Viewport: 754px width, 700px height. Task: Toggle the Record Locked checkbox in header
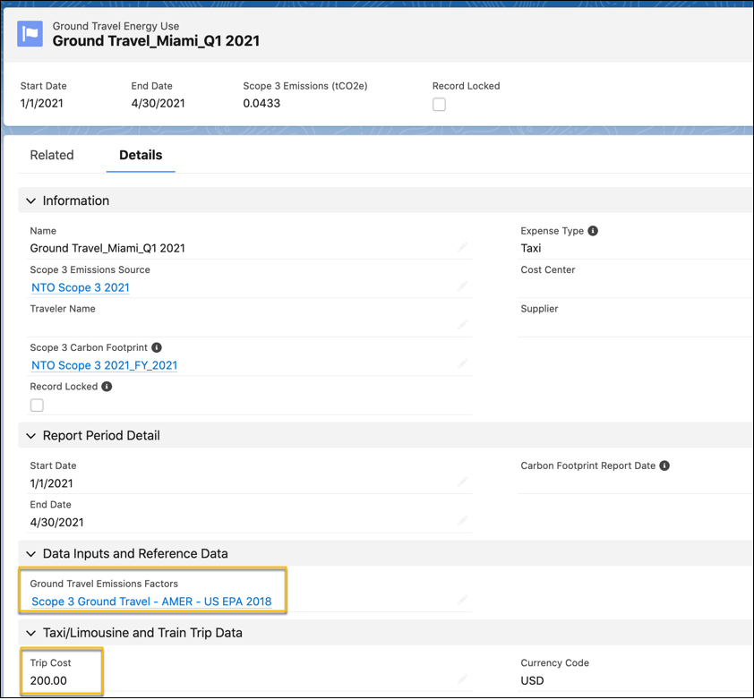439,105
